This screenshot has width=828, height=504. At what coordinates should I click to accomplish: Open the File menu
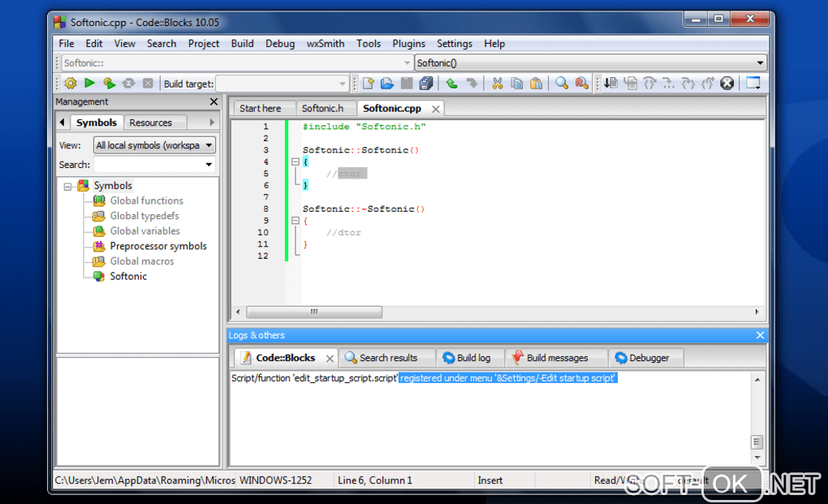[66, 44]
